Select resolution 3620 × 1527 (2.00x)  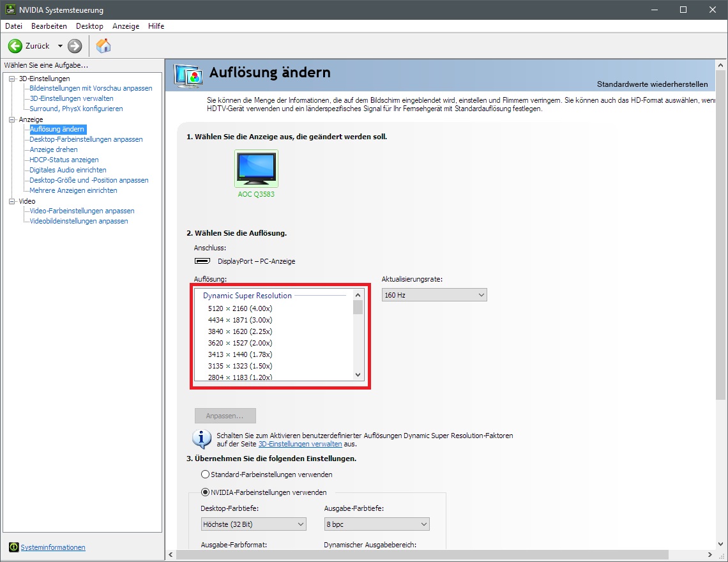240,343
